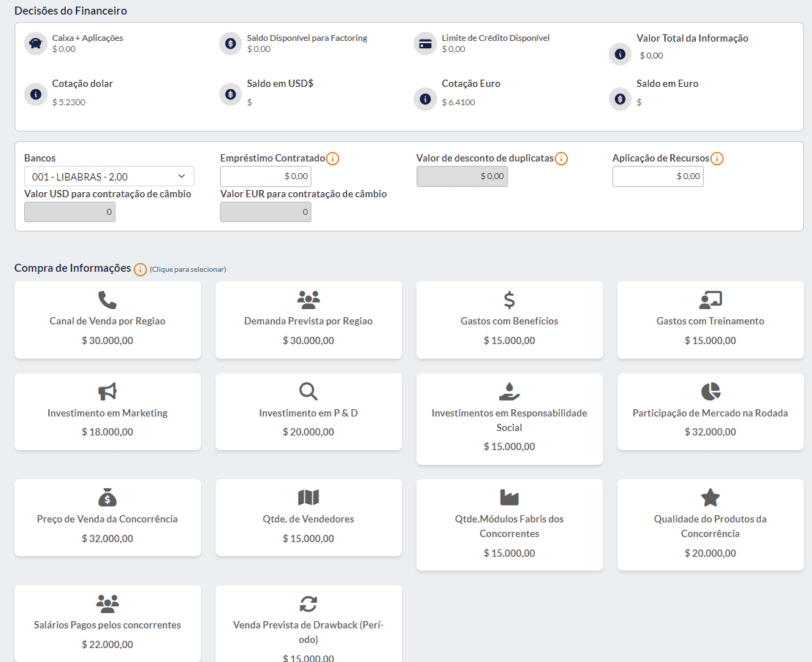The height and width of the screenshot is (662, 812).
Task: Click the Empréstimo Contratado value field
Action: pyautogui.click(x=265, y=176)
